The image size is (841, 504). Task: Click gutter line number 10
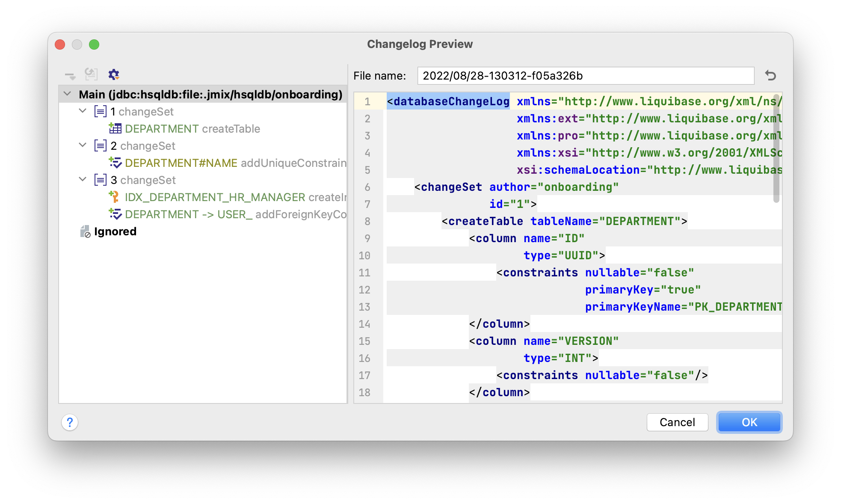364,255
